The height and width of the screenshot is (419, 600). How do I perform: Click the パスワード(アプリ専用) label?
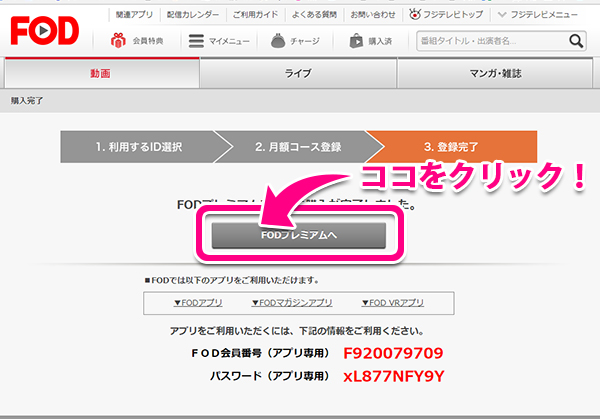[x=270, y=376]
